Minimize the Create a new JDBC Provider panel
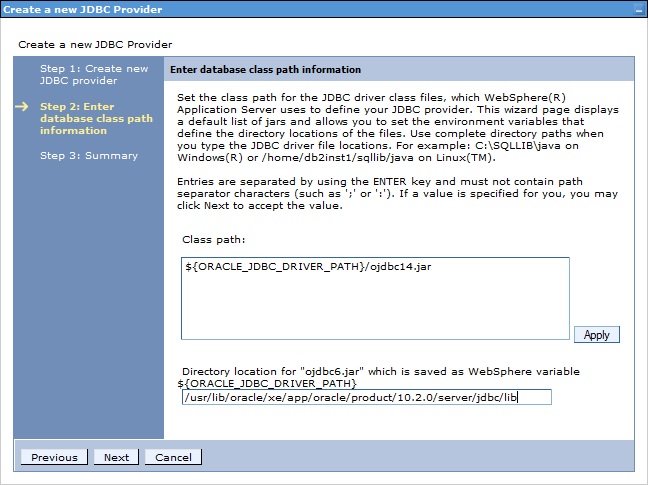This screenshot has height=485, width=648. tap(639, 10)
